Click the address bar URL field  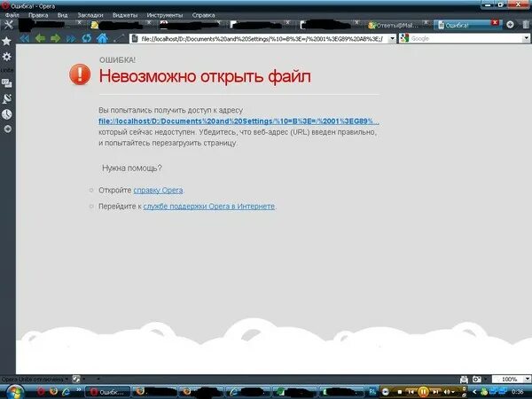click(x=262, y=39)
